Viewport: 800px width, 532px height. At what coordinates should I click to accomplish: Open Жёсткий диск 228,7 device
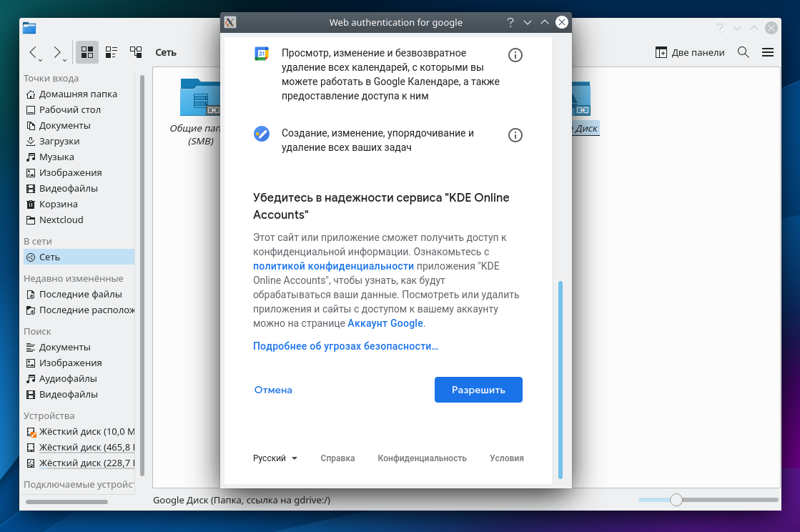tap(79, 463)
